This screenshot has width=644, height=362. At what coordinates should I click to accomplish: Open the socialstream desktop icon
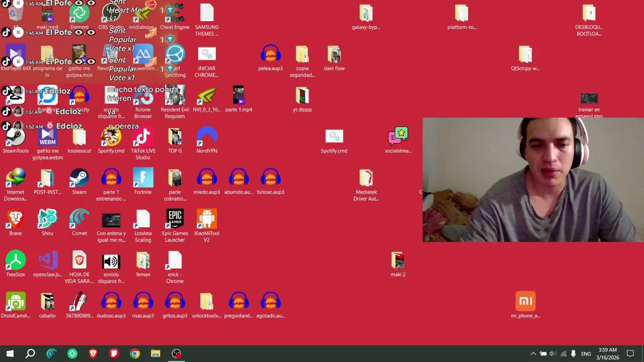[398, 140]
